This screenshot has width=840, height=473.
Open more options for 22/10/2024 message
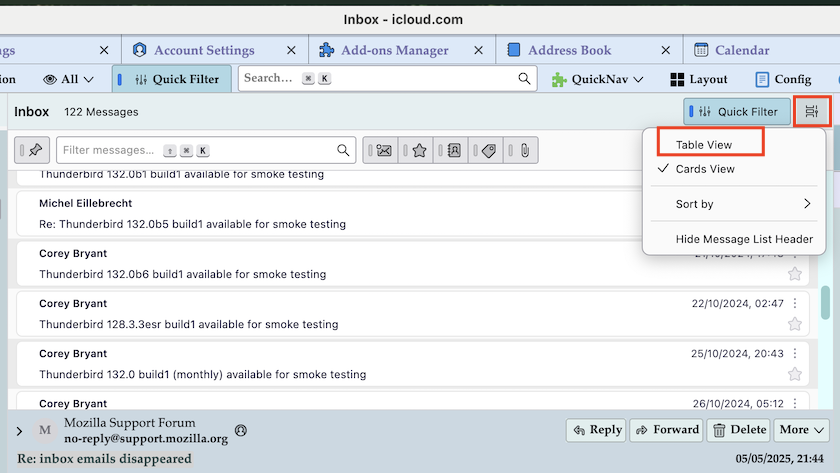click(x=795, y=303)
